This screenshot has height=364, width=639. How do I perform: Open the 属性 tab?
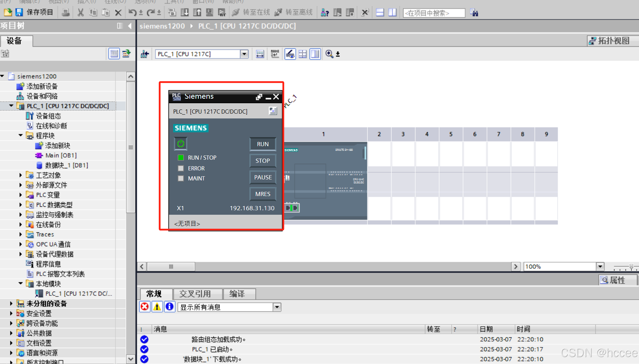pyautogui.click(x=618, y=280)
